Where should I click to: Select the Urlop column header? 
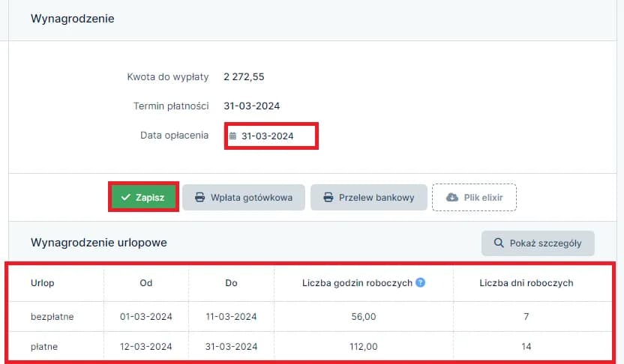click(42, 283)
